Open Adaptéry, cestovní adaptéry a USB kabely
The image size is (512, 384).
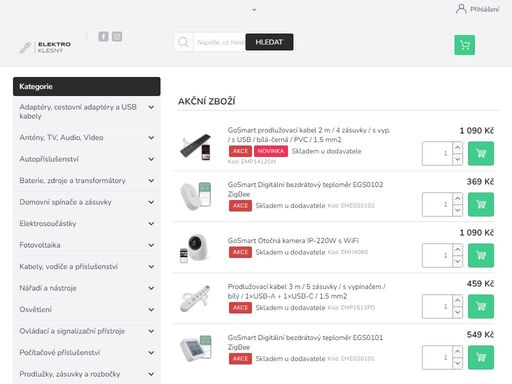(x=78, y=112)
